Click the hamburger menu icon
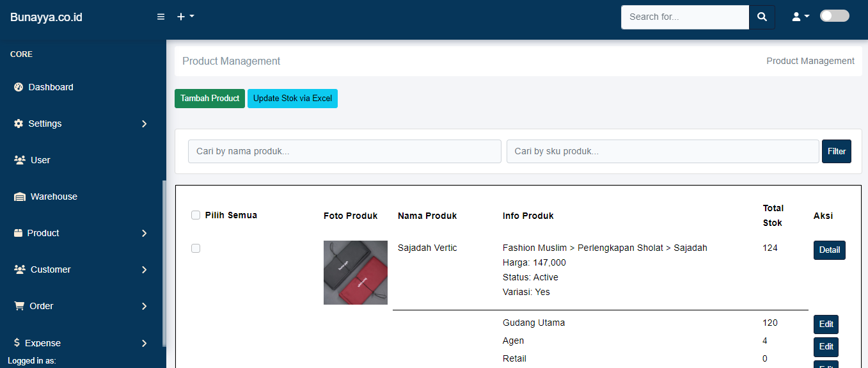The image size is (868, 368). tap(161, 17)
